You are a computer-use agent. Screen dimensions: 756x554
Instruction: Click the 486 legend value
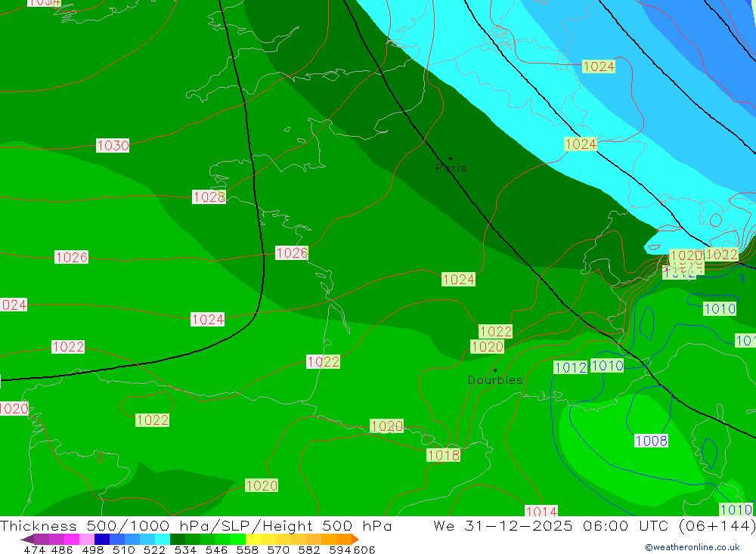(x=62, y=549)
